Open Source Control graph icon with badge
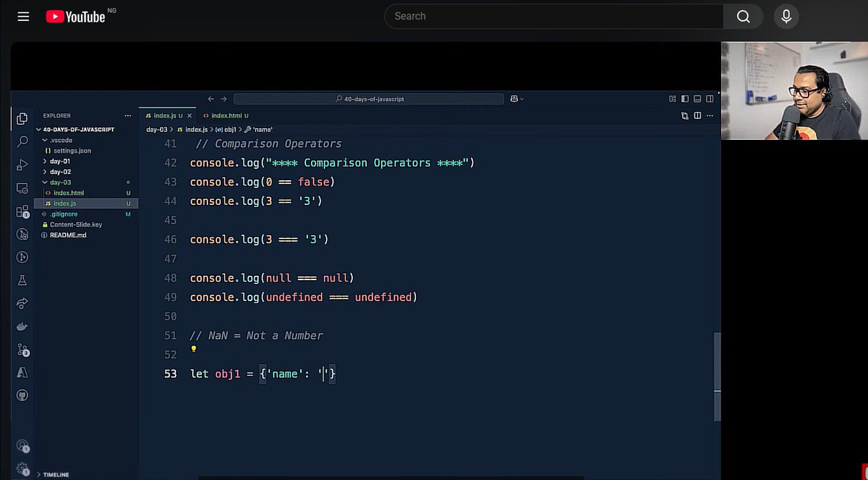 (22, 350)
